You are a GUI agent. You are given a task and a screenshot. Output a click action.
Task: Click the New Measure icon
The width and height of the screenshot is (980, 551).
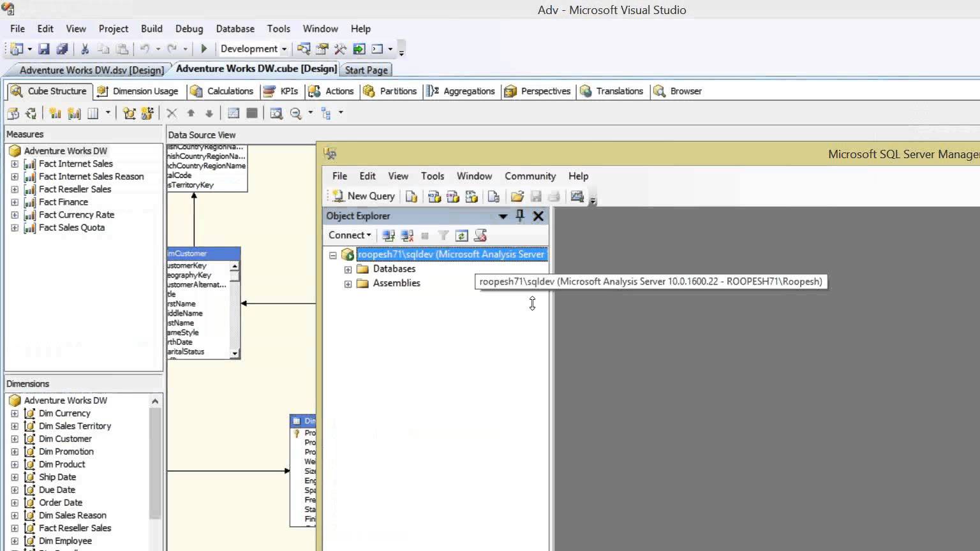(x=56, y=113)
